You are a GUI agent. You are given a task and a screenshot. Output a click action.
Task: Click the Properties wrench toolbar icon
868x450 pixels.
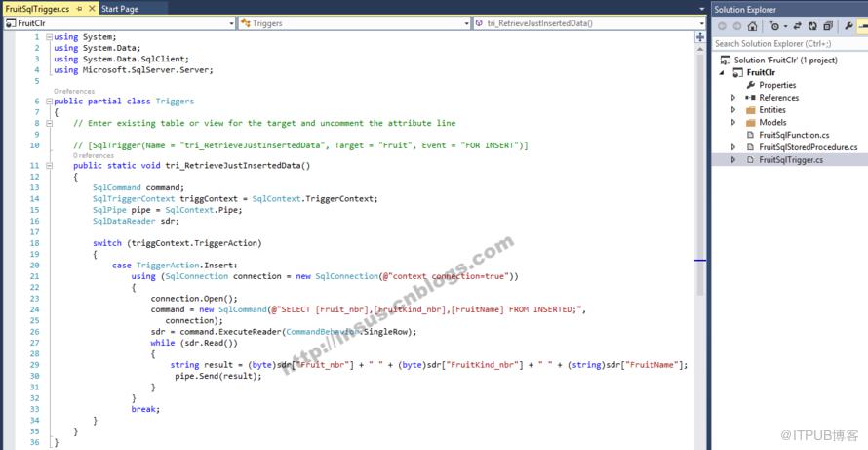tap(848, 26)
